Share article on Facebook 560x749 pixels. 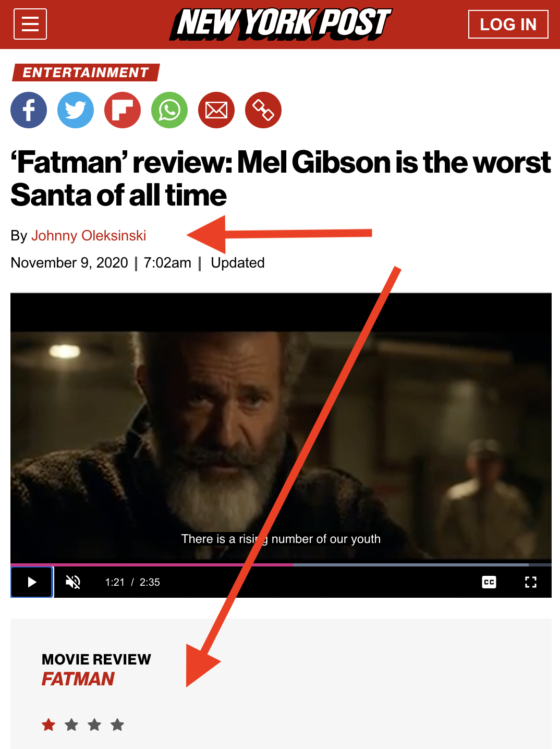coord(29,110)
